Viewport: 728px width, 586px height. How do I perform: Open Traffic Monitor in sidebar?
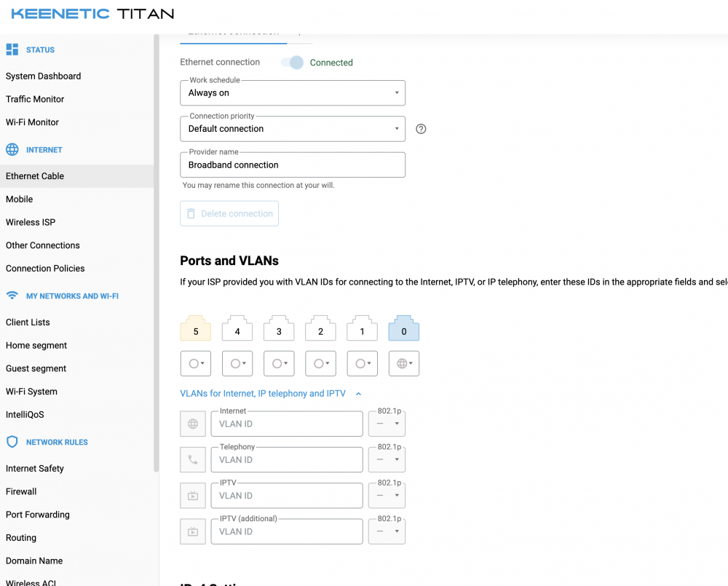tap(35, 99)
